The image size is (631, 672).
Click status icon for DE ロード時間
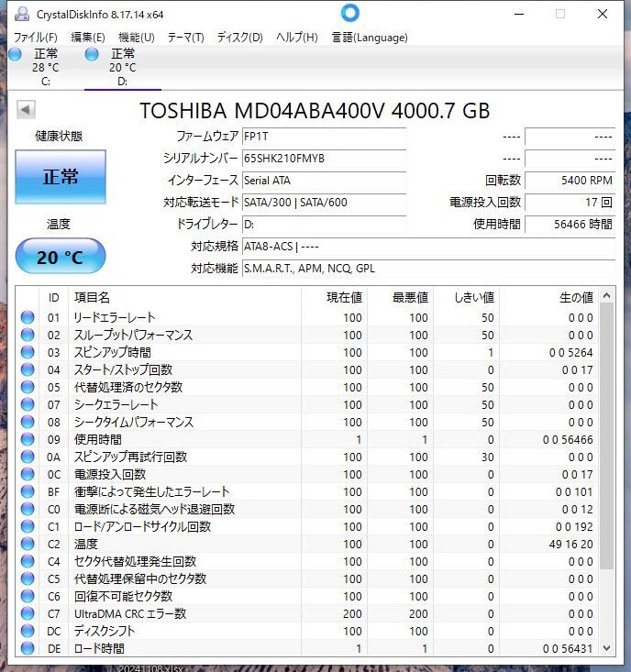tap(28, 648)
